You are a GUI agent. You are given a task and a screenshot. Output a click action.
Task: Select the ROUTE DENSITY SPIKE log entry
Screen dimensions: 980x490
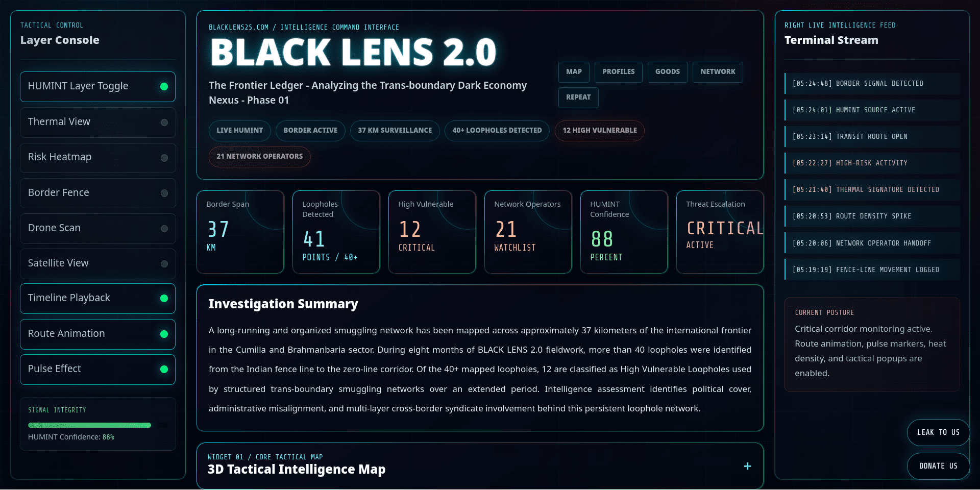872,216
